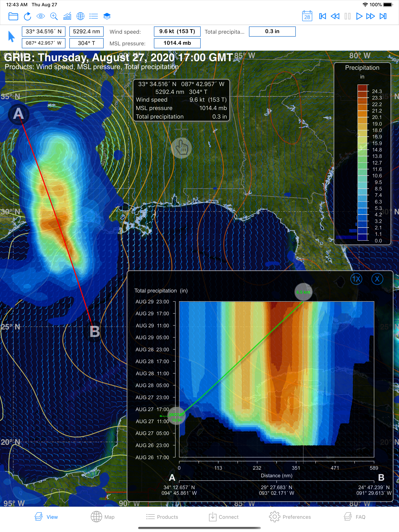399x532 pixels.
Task: Tap the 5292.4 nm distance field
Action: pos(86,32)
